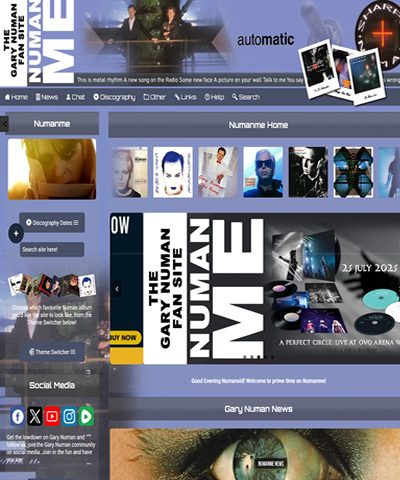The width and height of the screenshot is (400, 480).
Task: Expand the Discography Dates dropdown
Action: pos(52,223)
